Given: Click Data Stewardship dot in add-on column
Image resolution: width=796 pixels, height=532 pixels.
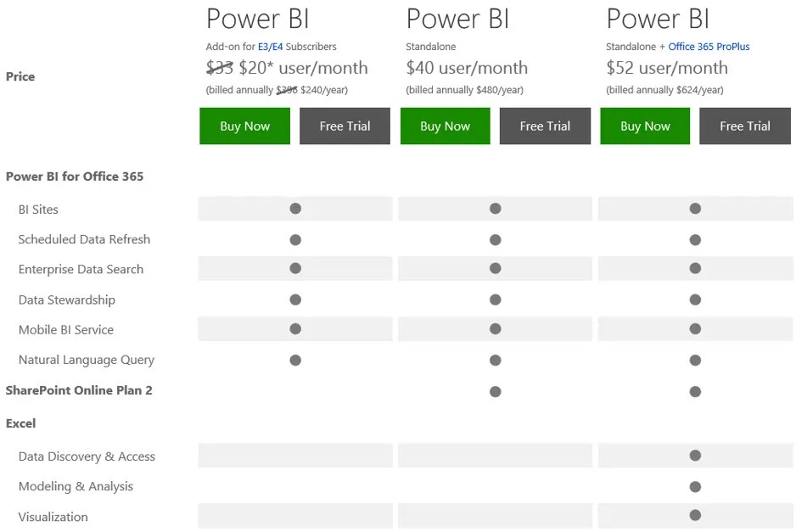Looking at the screenshot, I should pyautogui.click(x=295, y=300).
